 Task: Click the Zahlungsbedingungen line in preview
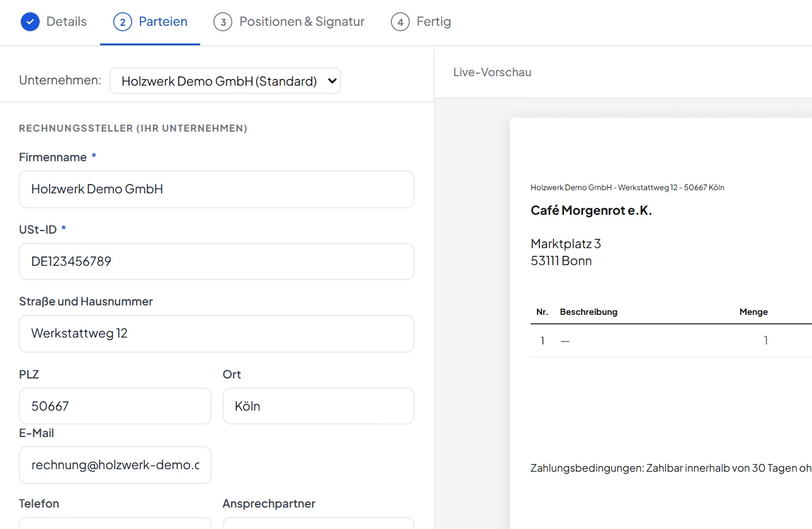[671, 469]
